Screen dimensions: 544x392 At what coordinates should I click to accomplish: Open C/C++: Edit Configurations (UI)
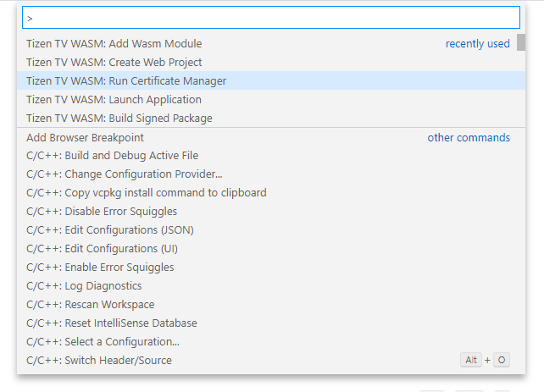click(271, 249)
